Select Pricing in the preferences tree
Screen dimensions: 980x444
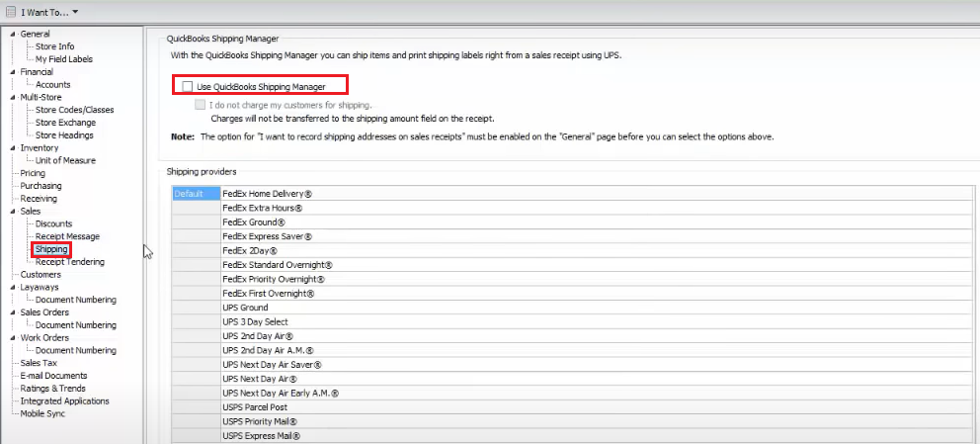(x=33, y=173)
